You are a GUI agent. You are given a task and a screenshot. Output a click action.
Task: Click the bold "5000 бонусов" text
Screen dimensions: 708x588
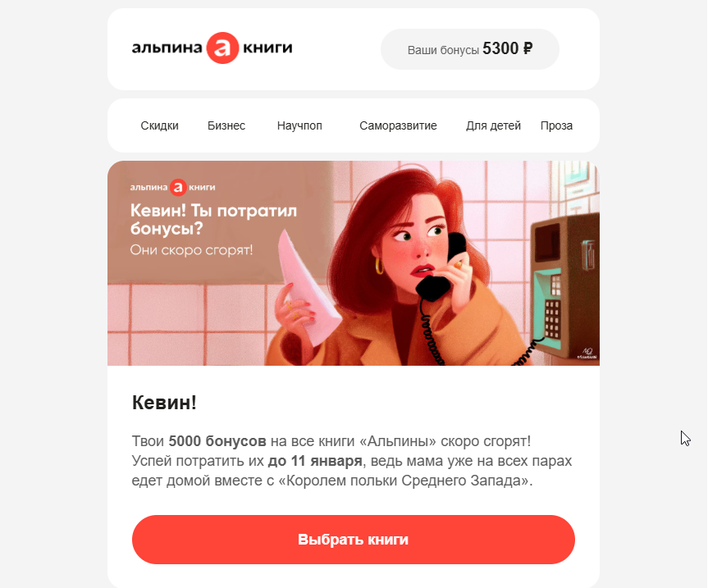217,441
